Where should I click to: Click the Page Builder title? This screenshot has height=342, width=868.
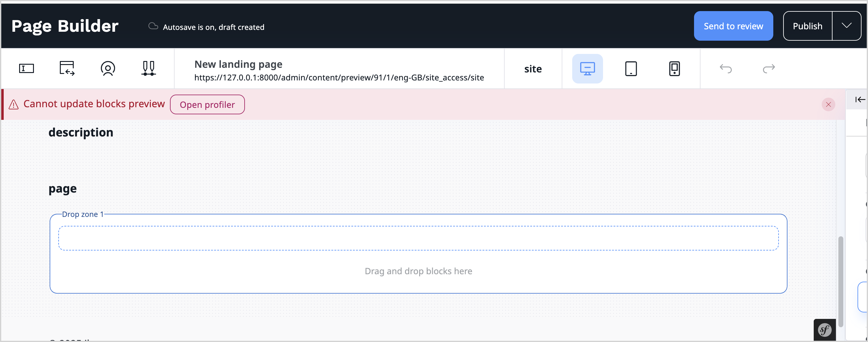[x=65, y=26]
